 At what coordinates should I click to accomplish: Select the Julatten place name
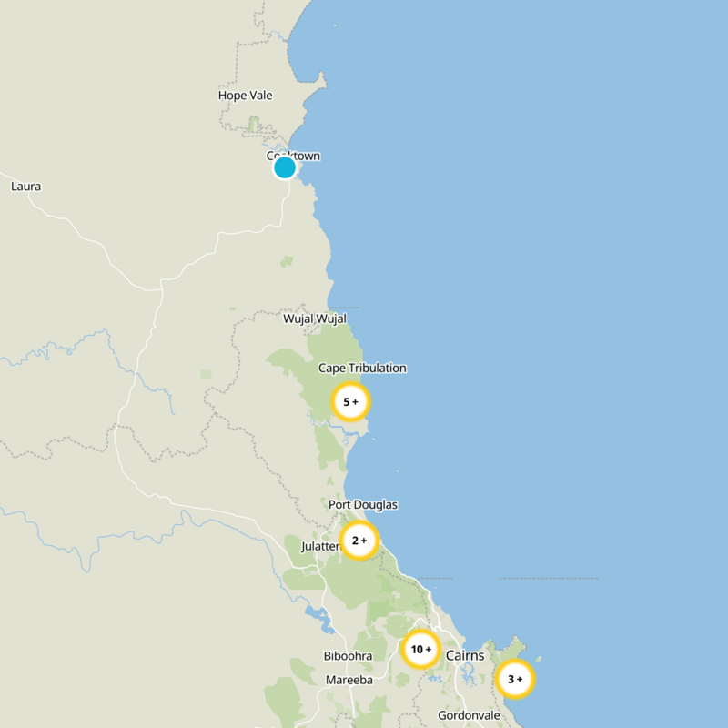point(320,547)
